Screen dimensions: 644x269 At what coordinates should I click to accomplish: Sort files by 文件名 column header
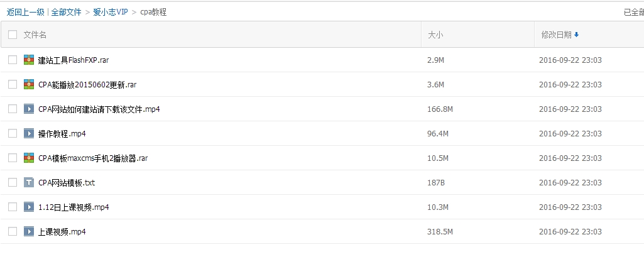click(x=35, y=35)
